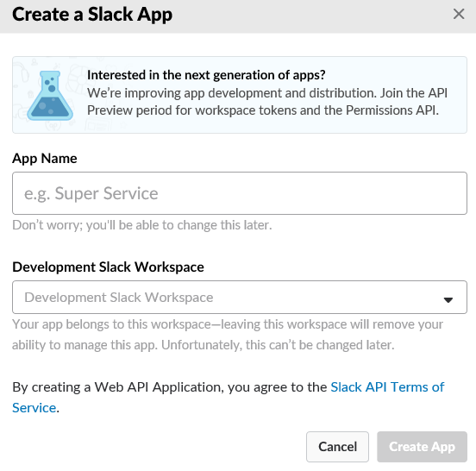Open the Slack API Terms of link
This screenshot has height=471, width=476.
387,387
